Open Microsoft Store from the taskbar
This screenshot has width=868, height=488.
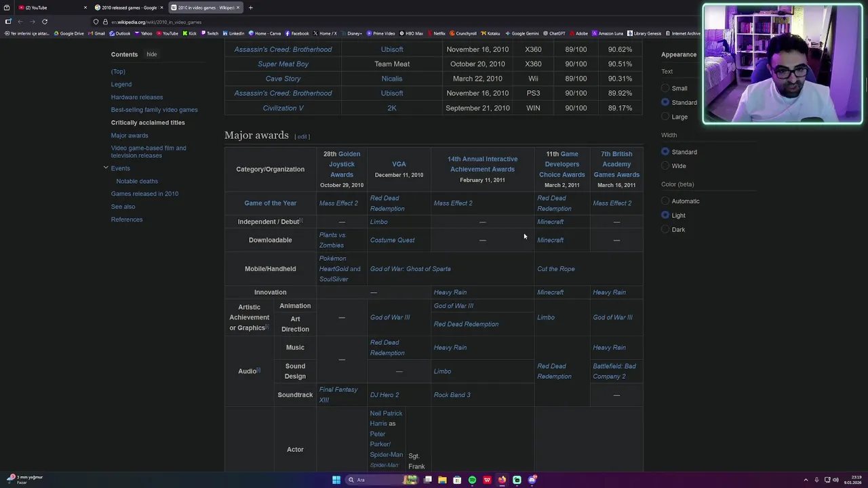click(x=457, y=480)
